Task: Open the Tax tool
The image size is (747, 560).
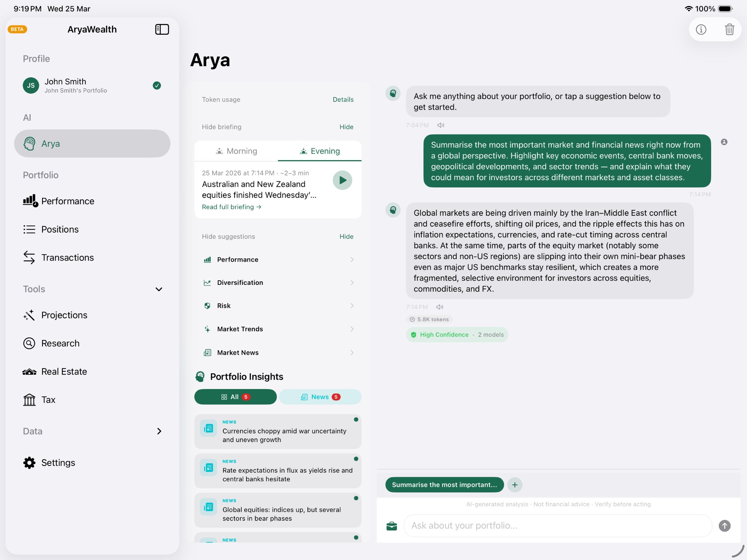Action: click(x=48, y=399)
